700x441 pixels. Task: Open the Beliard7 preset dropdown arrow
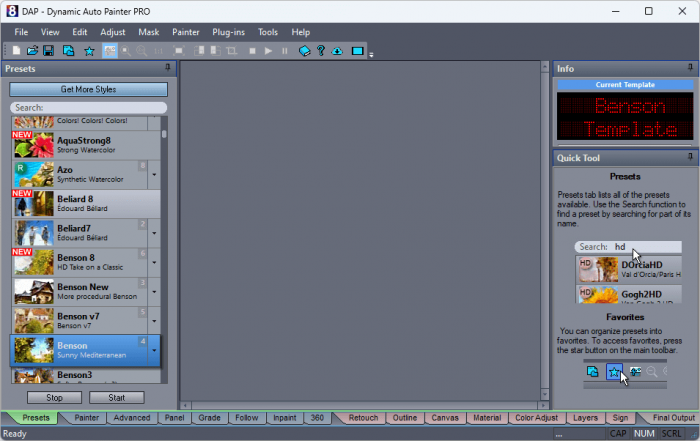(x=154, y=234)
